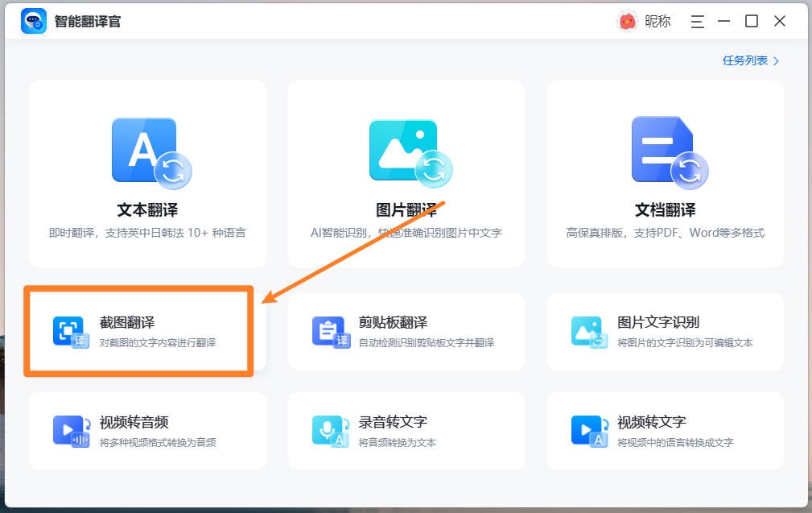
Task: Open the hamburger settings menu
Action: pos(697,22)
